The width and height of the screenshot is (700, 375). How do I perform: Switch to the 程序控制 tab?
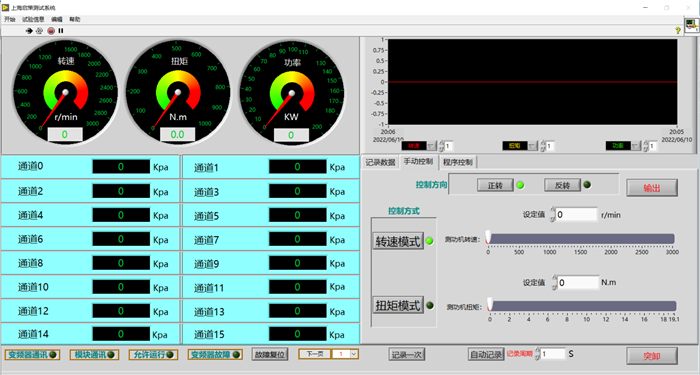tap(458, 162)
